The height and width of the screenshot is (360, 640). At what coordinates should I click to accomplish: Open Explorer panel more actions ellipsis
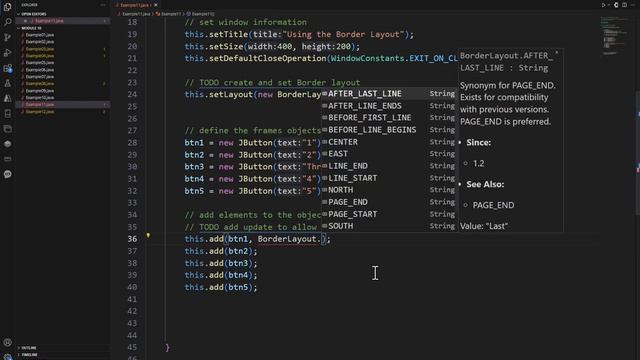(103, 5)
